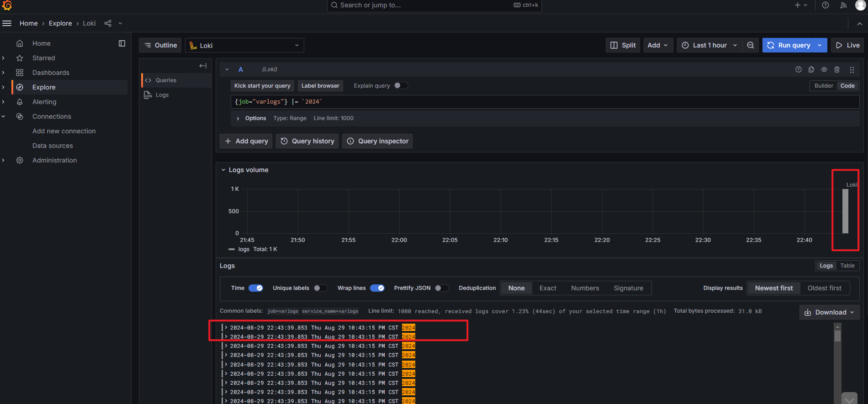
Task: Select Oldest first display order
Action: pyautogui.click(x=824, y=288)
